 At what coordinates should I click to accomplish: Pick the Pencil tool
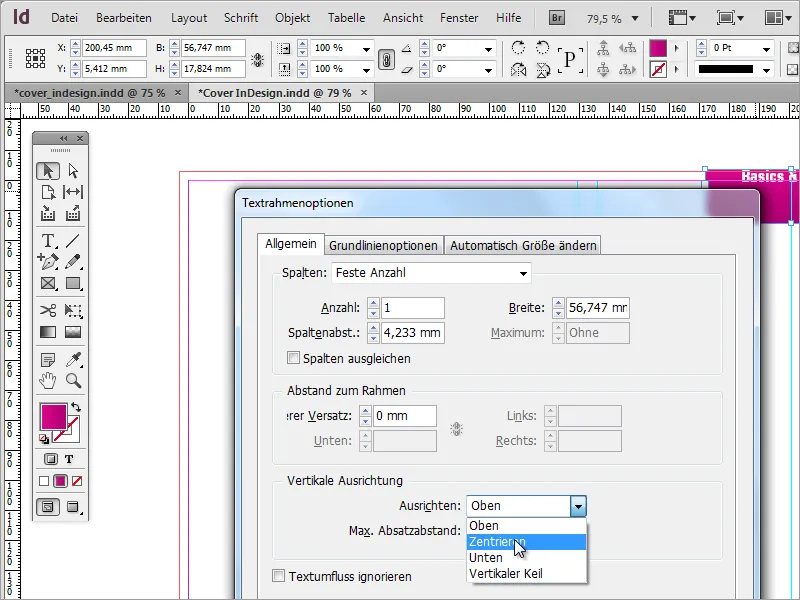point(73,262)
